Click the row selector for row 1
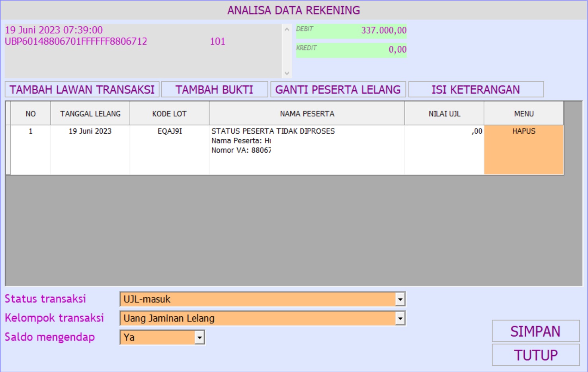Screen dimensions: 588x372 [x=8, y=150]
